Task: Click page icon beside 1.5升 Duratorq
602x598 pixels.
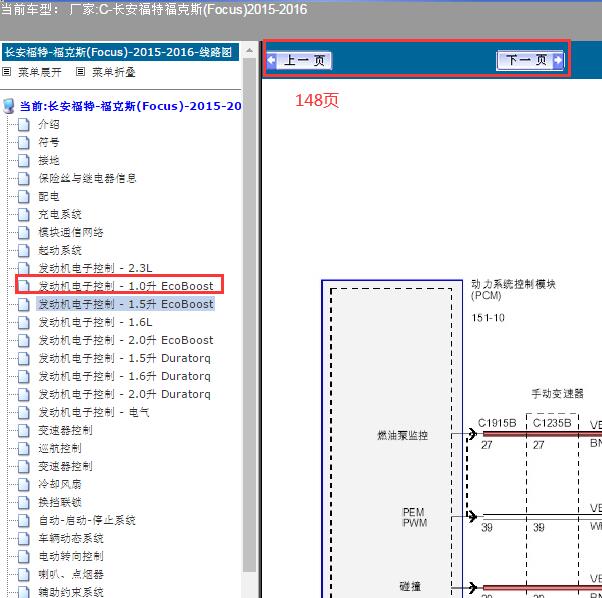Action: [24, 358]
